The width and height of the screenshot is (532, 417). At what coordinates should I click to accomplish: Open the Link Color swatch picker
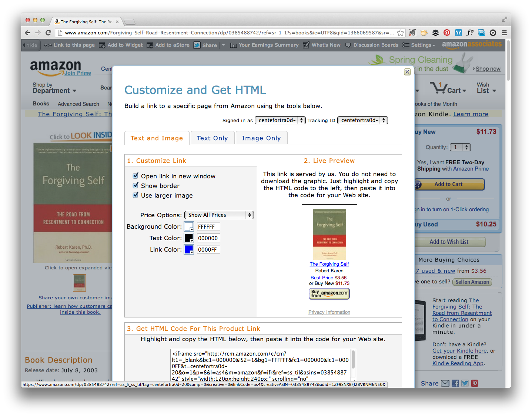tap(189, 249)
